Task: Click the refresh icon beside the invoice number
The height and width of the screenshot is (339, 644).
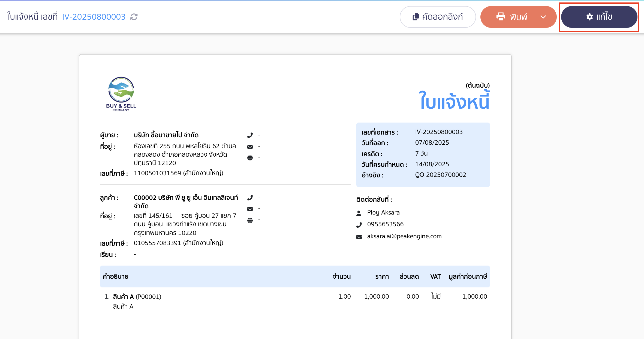Action: (x=134, y=17)
